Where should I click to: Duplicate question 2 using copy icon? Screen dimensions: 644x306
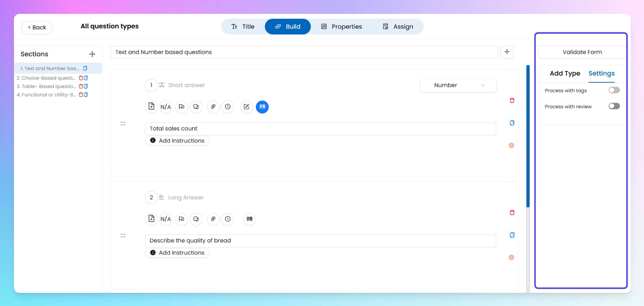point(512,235)
